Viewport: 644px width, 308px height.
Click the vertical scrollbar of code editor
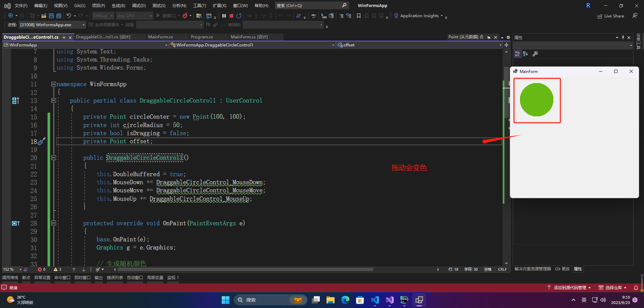(506, 92)
